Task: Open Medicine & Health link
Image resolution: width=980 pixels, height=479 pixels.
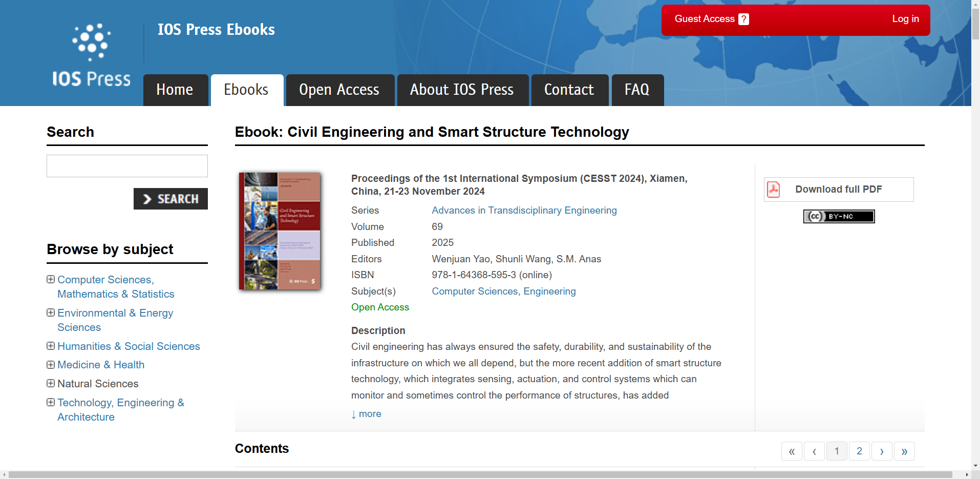Action: tap(101, 365)
